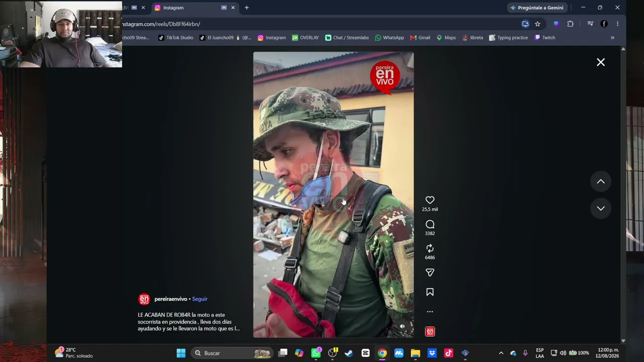This screenshot has width=644, height=362.
Task: Open a new browser tab
Action: (247, 8)
